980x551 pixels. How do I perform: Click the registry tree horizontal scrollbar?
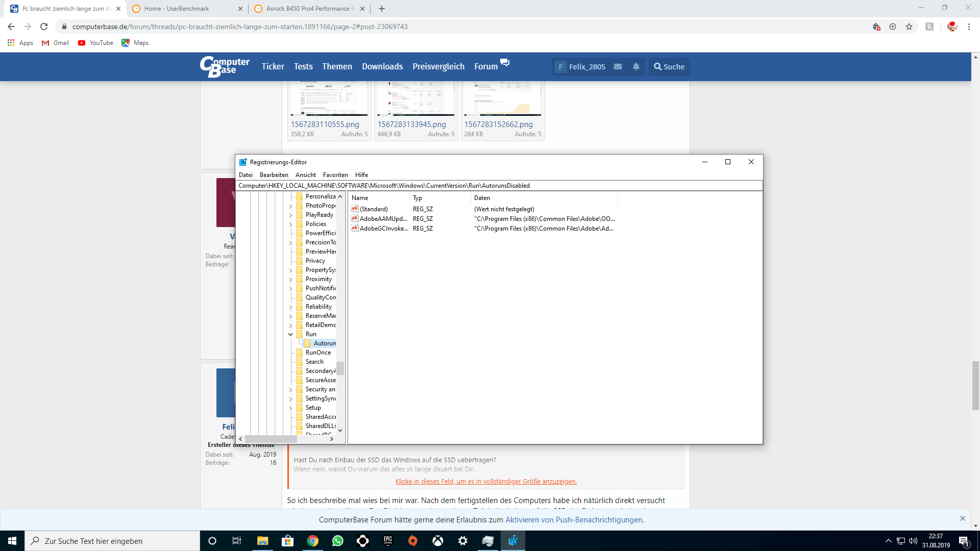[x=271, y=439]
